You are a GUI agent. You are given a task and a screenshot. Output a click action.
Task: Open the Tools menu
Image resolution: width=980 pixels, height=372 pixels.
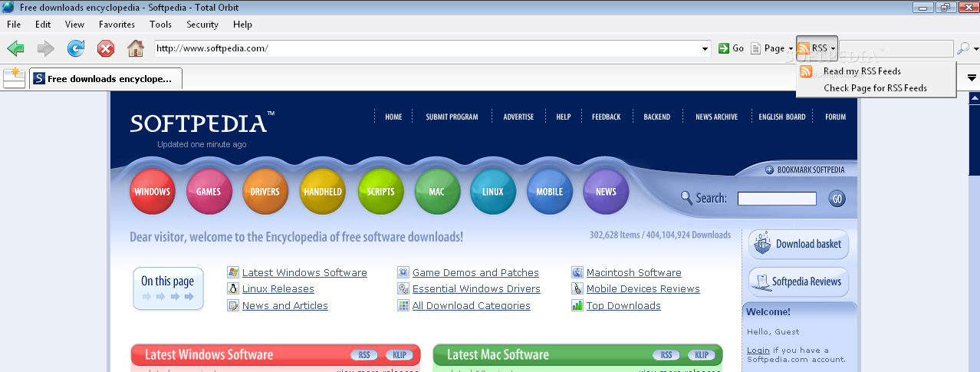coord(160,25)
